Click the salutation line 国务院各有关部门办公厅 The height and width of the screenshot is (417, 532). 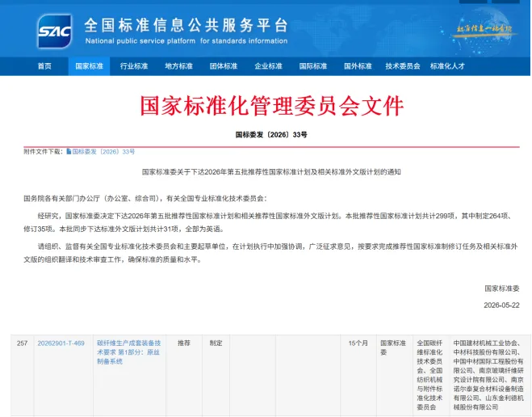(145, 199)
